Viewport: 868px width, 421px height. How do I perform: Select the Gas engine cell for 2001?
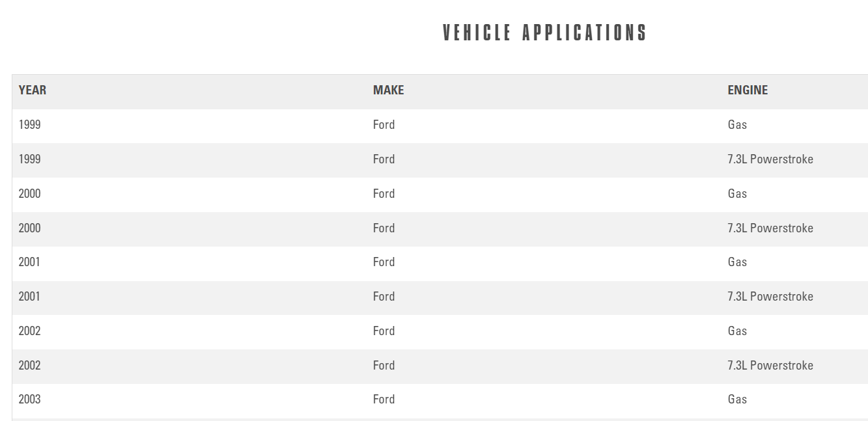(737, 262)
